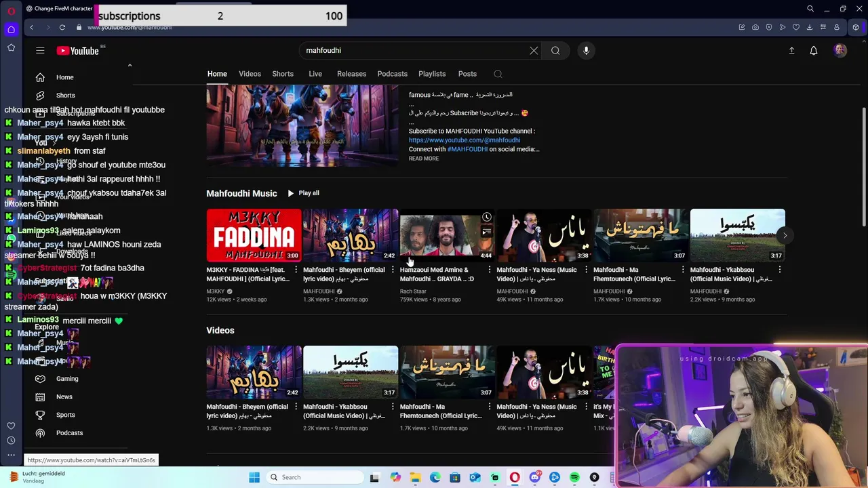Switch to the Podcasts channel tab

[x=393, y=74]
